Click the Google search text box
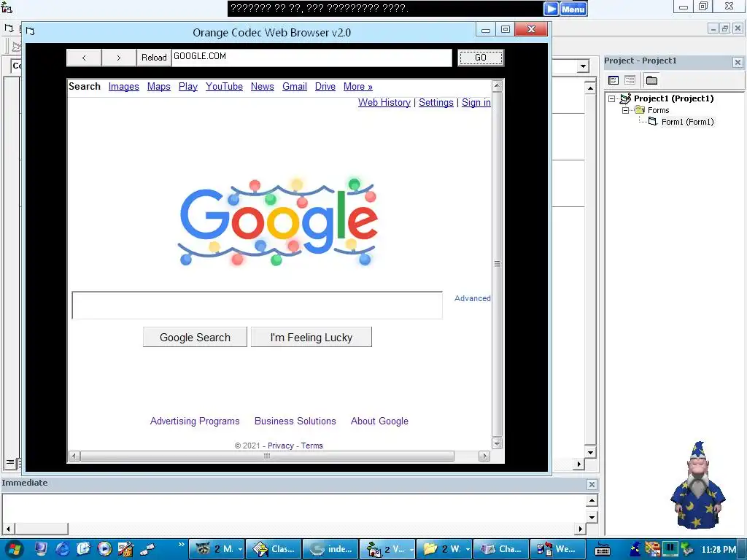Screen dimensions: 747x560 click(257, 306)
